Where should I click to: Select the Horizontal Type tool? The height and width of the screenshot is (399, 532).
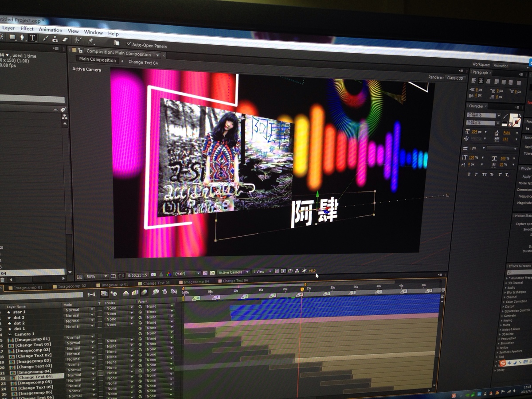(x=32, y=37)
